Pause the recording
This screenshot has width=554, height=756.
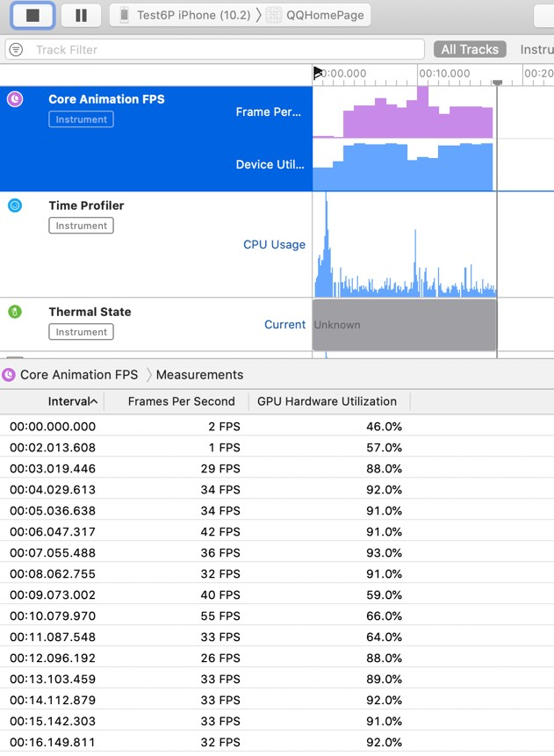[x=82, y=16]
